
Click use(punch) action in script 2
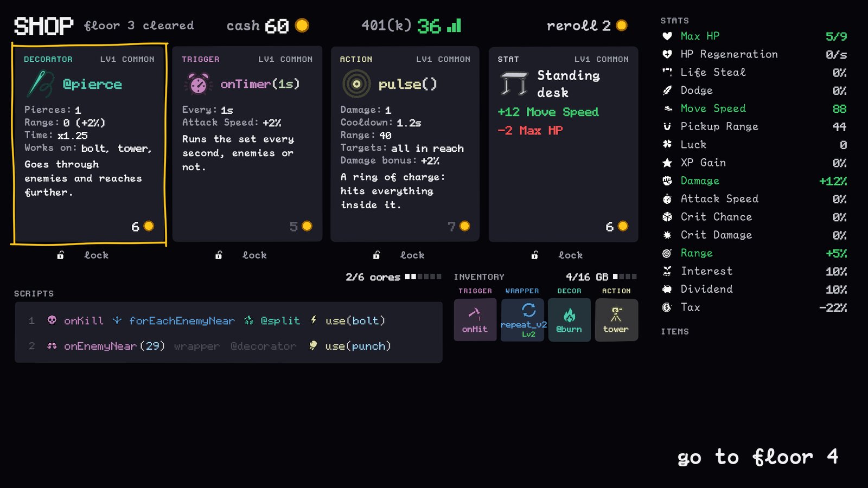coord(350,346)
